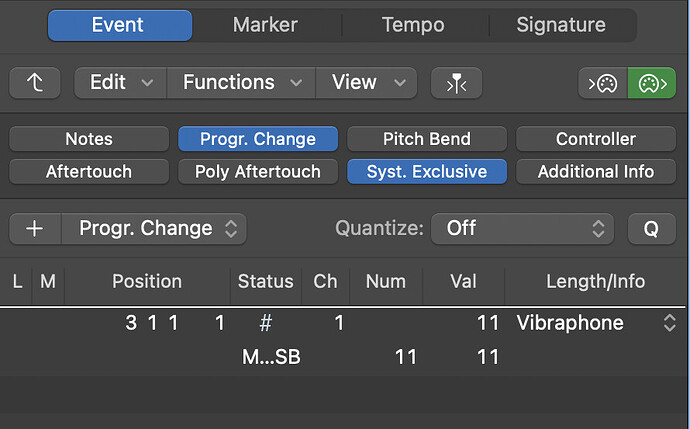Screen dimensions: 690x429
Task: Switch to the Tempo tab
Action: coord(413,25)
